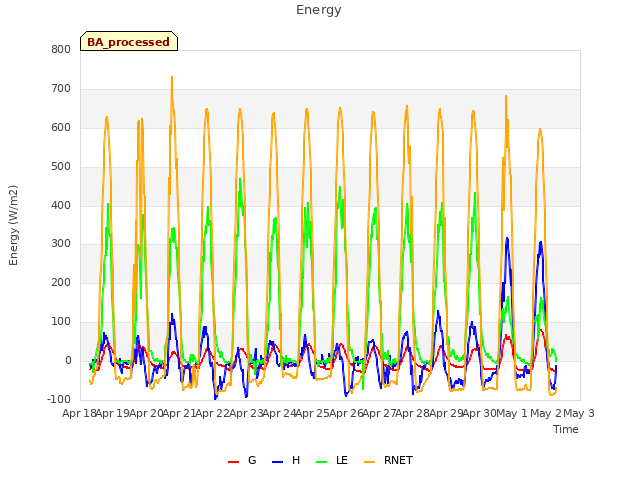The image size is (640, 480).
Task: Click the -100 y-axis tick label
Action: (59, 399)
